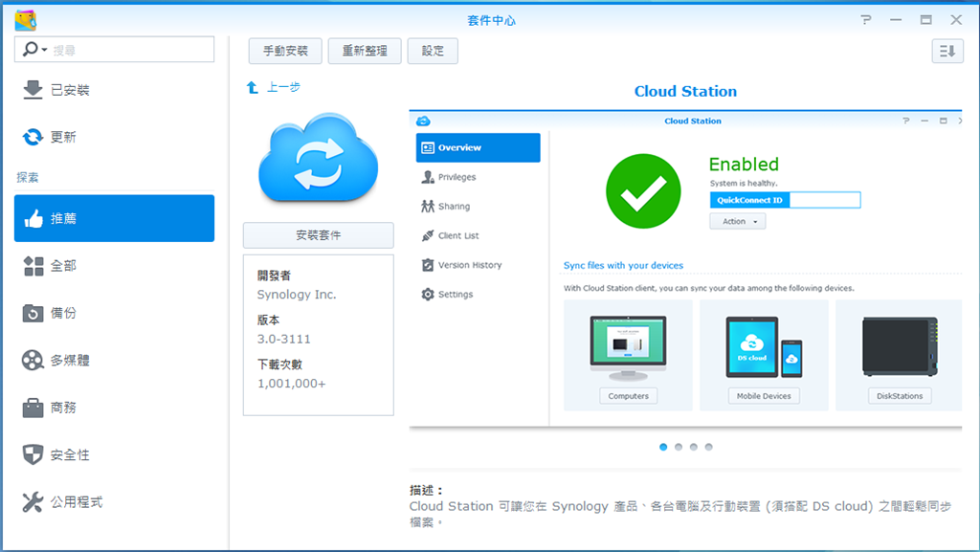
Task: Click the 描述 description heading
Action: 426,490
